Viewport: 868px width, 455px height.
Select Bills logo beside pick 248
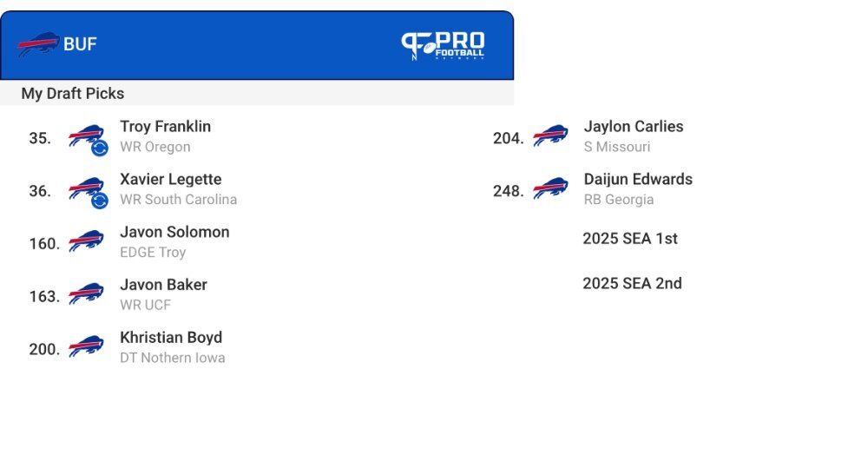pos(550,188)
